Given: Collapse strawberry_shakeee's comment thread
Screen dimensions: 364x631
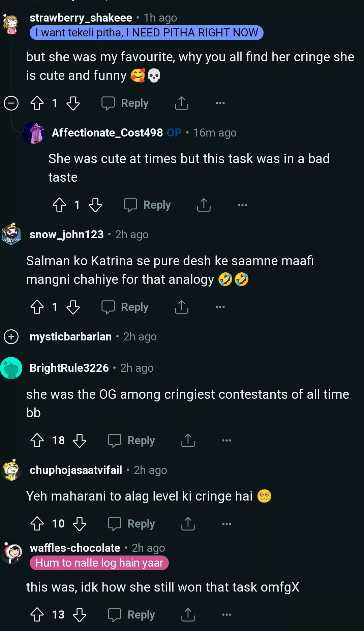Looking at the screenshot, I should pyautogui.click(x=11, y=103).
